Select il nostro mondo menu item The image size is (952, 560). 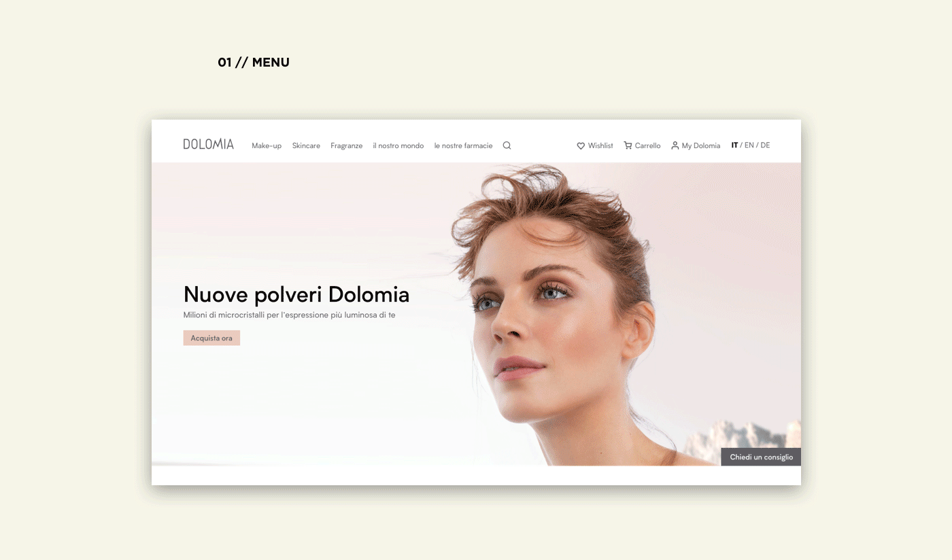point(398,145)
